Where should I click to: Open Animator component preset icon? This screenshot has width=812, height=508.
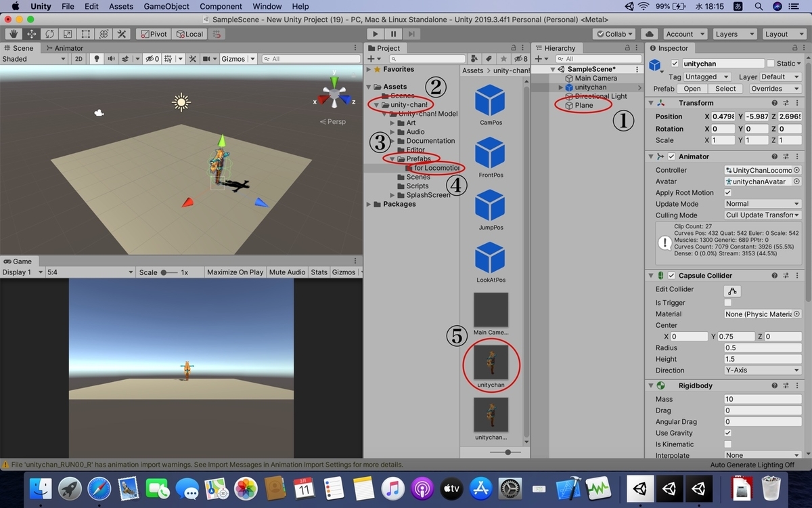pyautogui.click(x=786, y=156)
